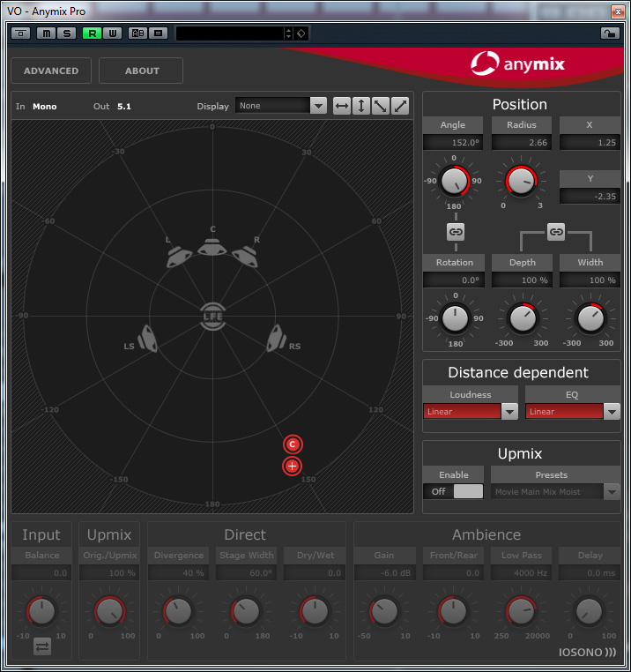631x672 pixels.
Task: Click the Angle value field
Action: [x=454, y=143]
